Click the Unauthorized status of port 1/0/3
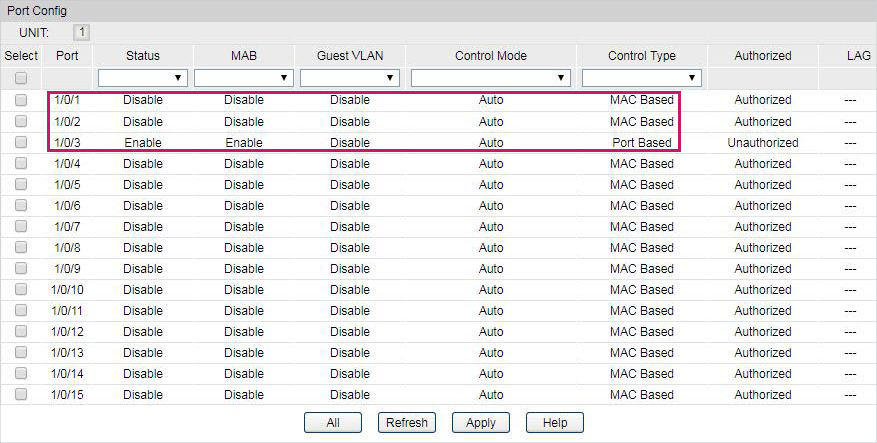Image resolution: width=877 pixels, height=443 pixels. pyautogui.click(x=762, y=142)
